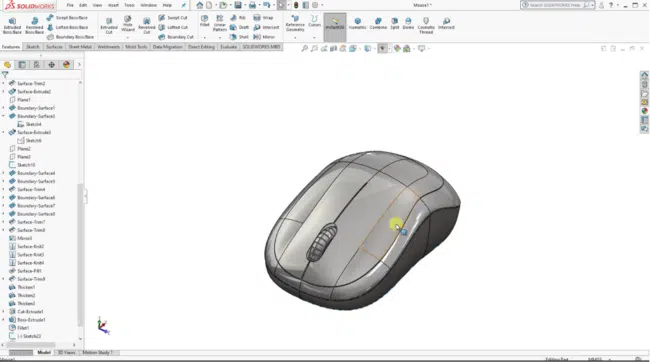Image resolution: width=650 pixels, height=363 pixels.
Task: Open Reference Geometry tool
Action: tap(295, 24)
